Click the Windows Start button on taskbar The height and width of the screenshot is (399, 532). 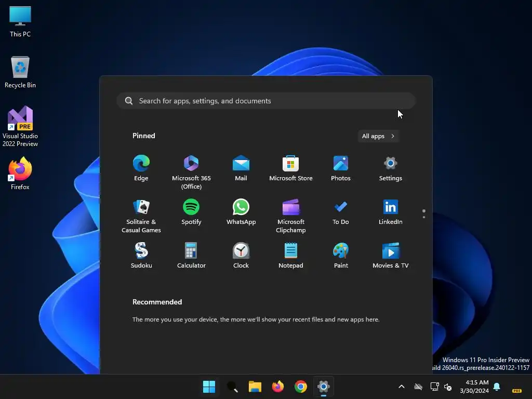click(209, 387)
